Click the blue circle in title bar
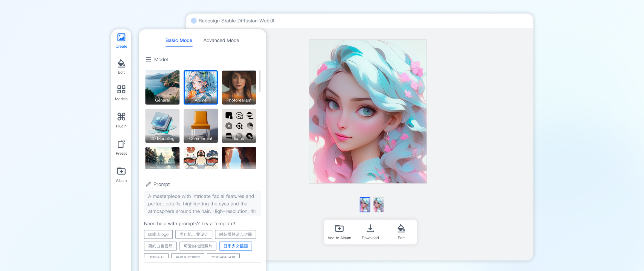This screenshot has height=271, width=644. (x=194, y=21)
